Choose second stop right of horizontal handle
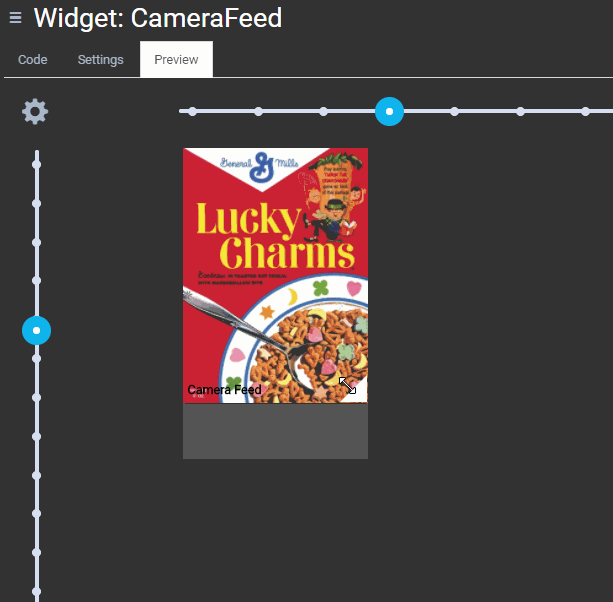Image resolution: width=613 pixels, height=602 pixels. (x=520, y=111)
